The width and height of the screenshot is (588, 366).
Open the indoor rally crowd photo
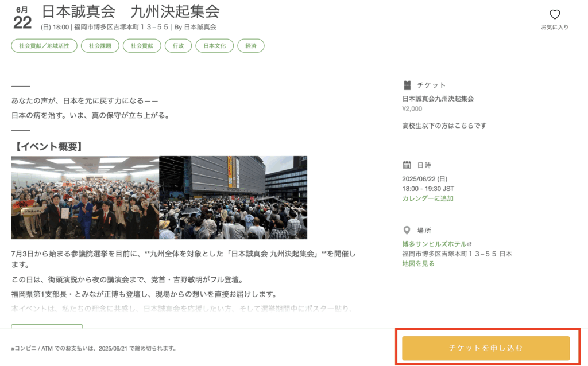tap(85, 198)
